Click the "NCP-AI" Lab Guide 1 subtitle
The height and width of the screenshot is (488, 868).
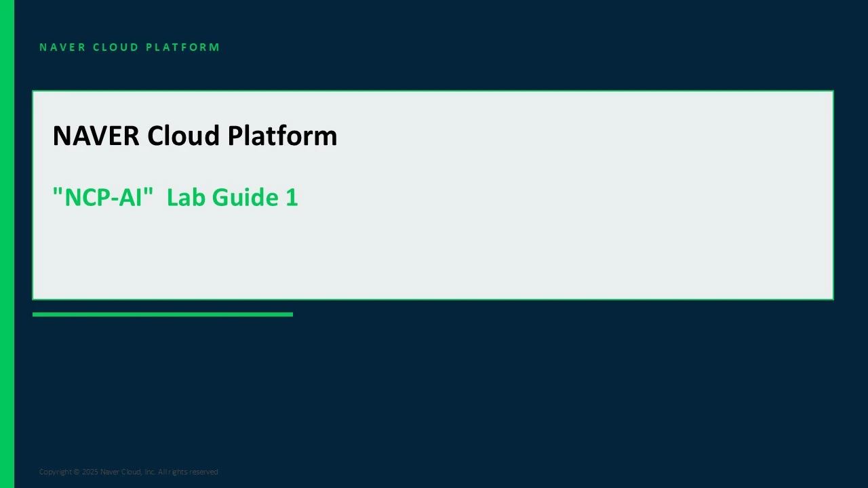(x=175, y=197)
